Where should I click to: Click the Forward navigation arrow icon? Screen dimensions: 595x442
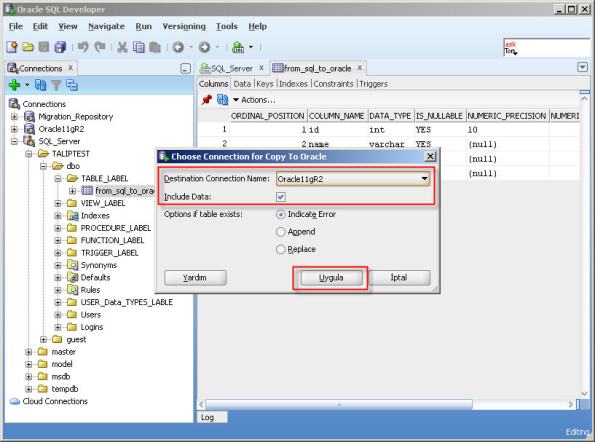point(205,47)
